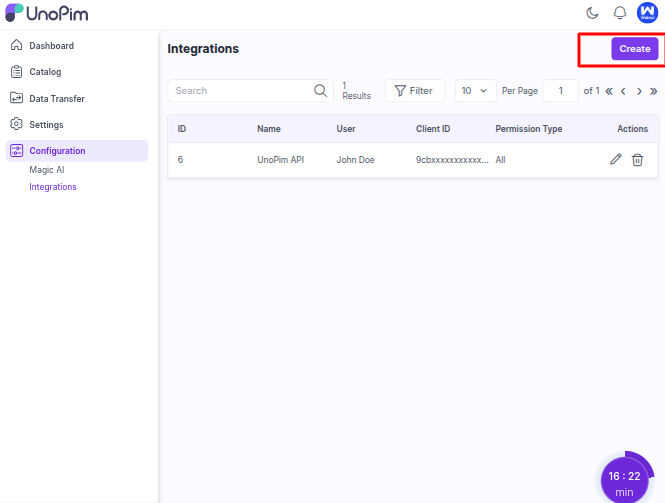Delete the UnoPim API integration
The height and width of the screenshot is (503, 665).
click(x=637, y=160)
